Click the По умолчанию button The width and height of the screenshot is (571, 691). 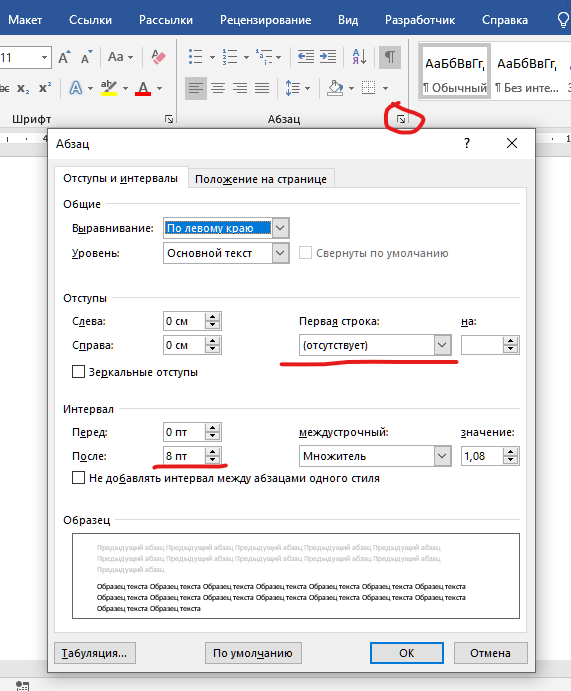pyautogui.click(x=253, y=653)
